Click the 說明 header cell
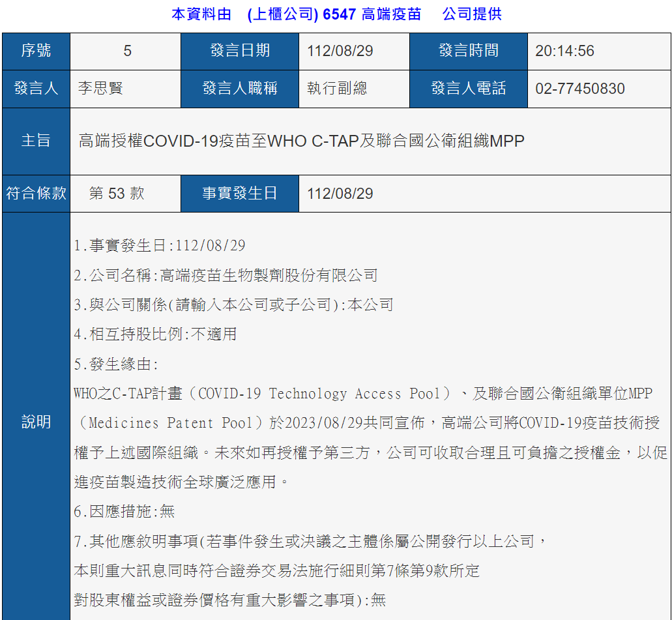Image resolution: width=672 pixels, height=620 pixels. (36, 422)
